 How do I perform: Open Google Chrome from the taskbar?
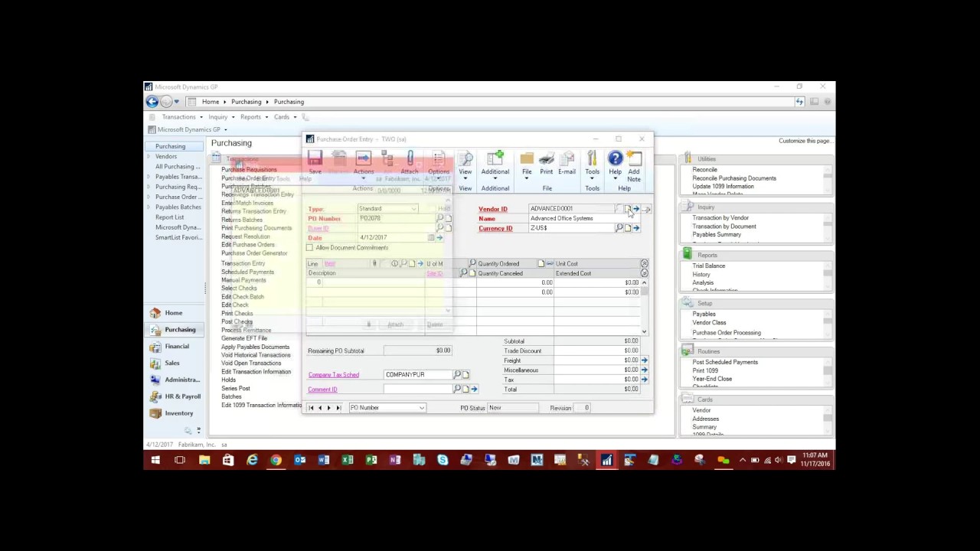276,460
